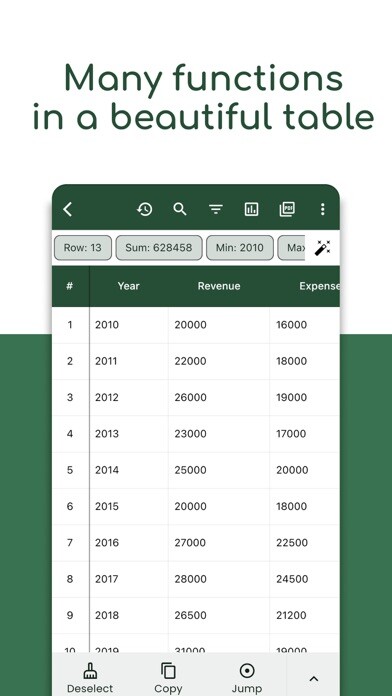The image size is (392, 696).
Task: Select the Expense cell in row 6
Action: [305, 506]
